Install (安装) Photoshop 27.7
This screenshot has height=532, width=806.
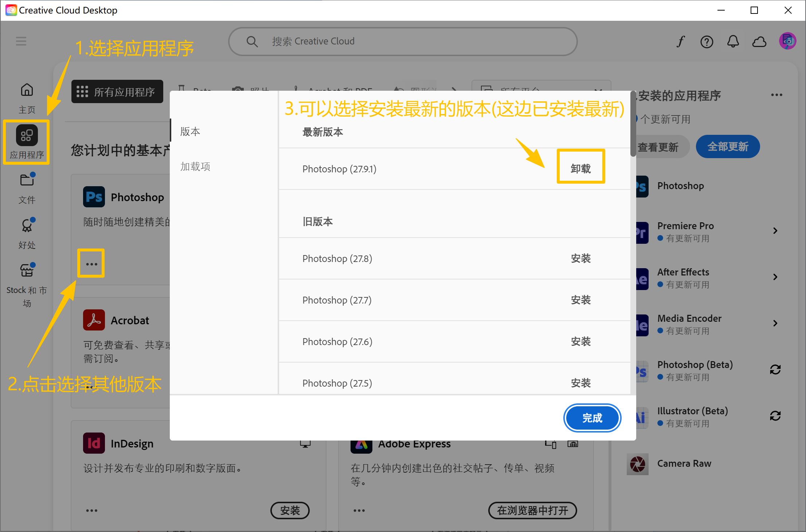[x=581, y=300]
